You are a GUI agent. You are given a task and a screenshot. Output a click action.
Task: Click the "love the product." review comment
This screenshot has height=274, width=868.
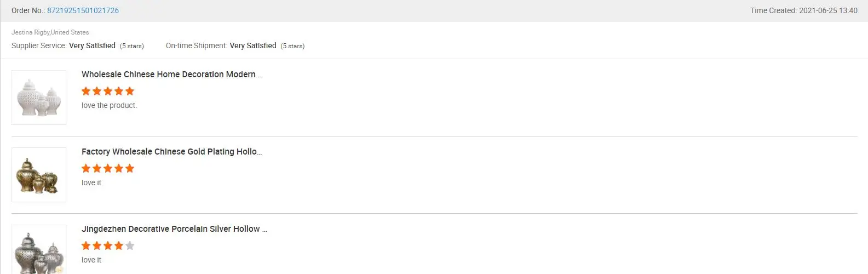(x=109, y=105)
